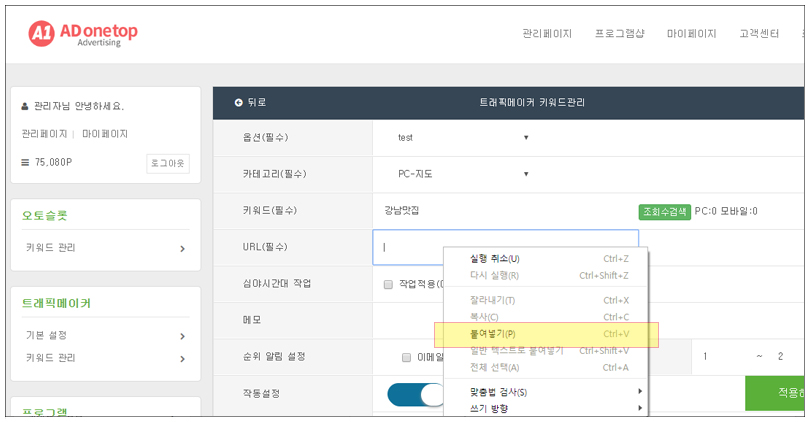Click the back arrow icon beside 뒤로

click(x=239, y=103)
